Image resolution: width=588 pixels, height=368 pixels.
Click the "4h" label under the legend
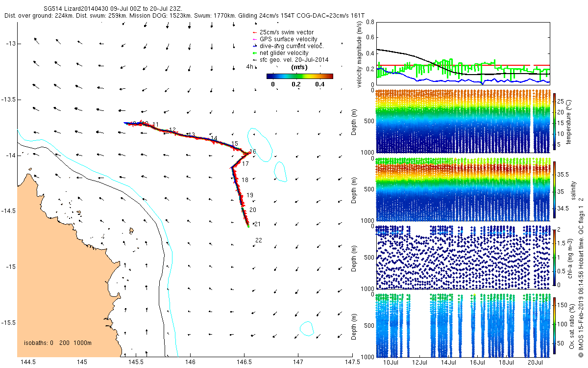coord(249,67)
